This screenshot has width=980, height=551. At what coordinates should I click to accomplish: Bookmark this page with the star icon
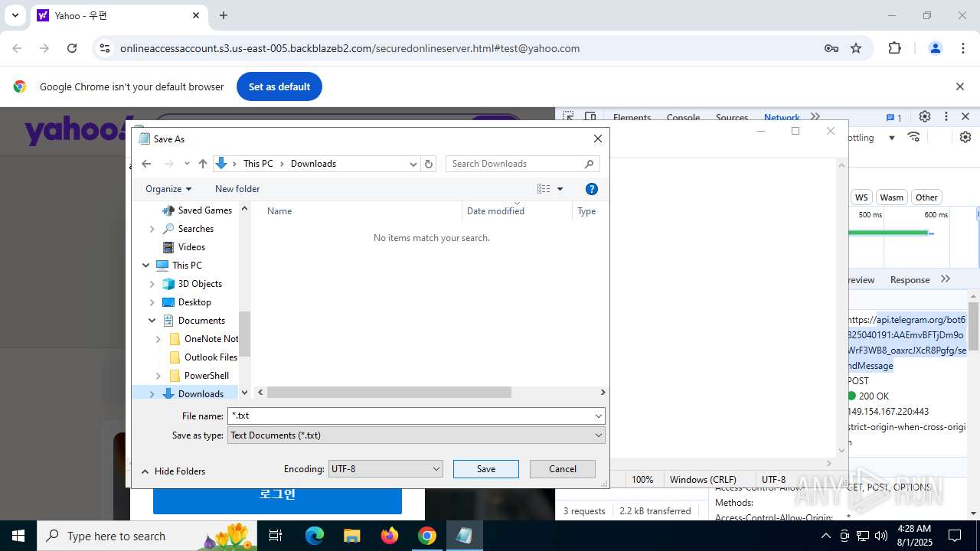click(856, 48)
